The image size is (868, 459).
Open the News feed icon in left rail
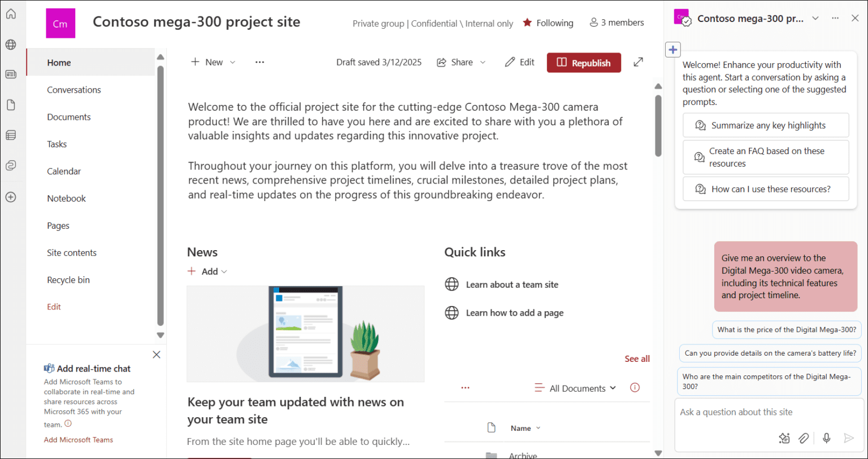coord(10,74)
